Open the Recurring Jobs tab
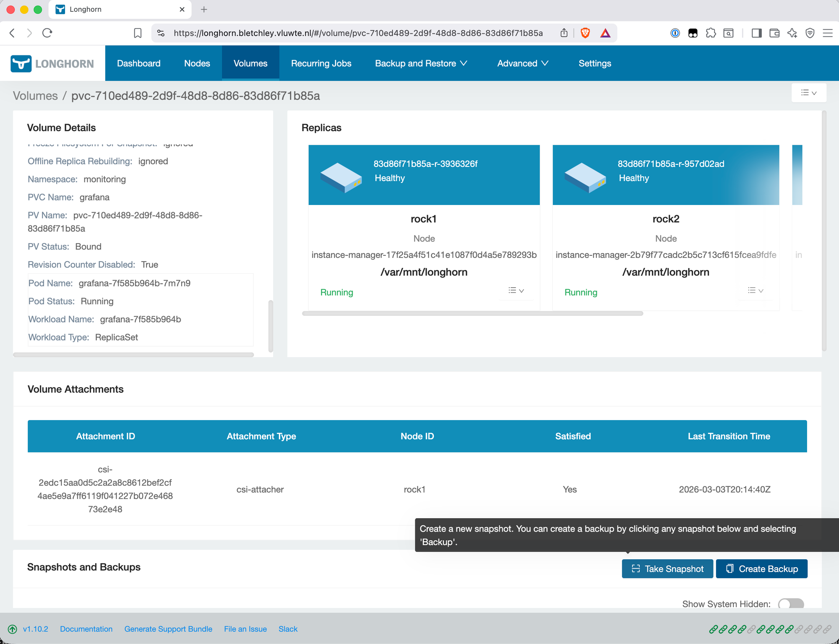 pos(321,63)
